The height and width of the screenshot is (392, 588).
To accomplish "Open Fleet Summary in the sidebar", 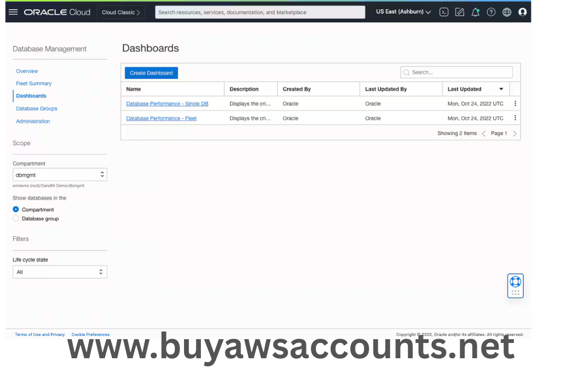I will tap(34, 83).
